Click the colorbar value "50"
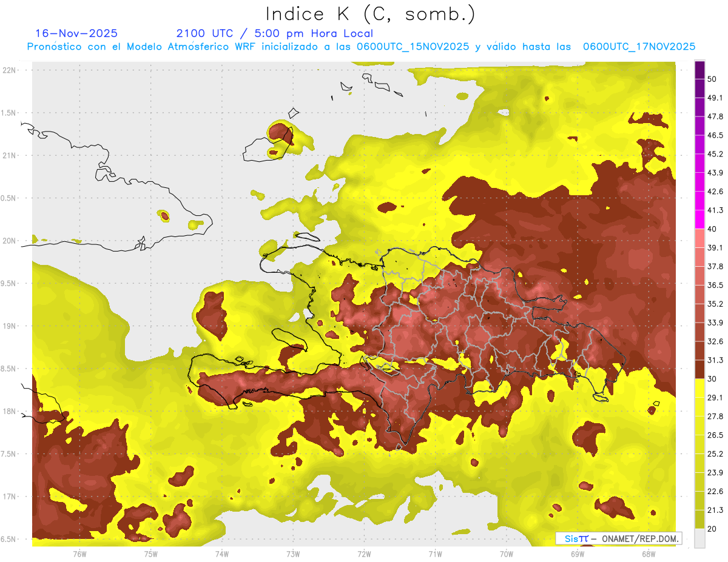Image resolution: width=728 pixels, height=562 pixels. pos(712,78)
